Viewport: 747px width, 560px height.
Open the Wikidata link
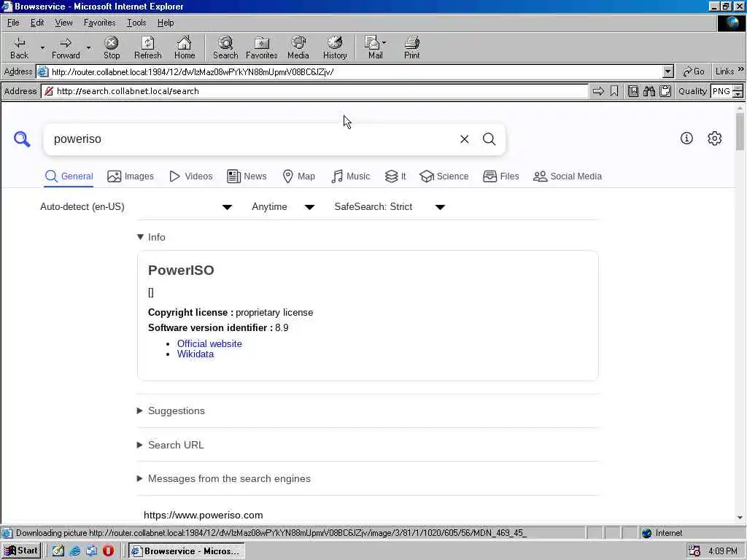(196, 354)
